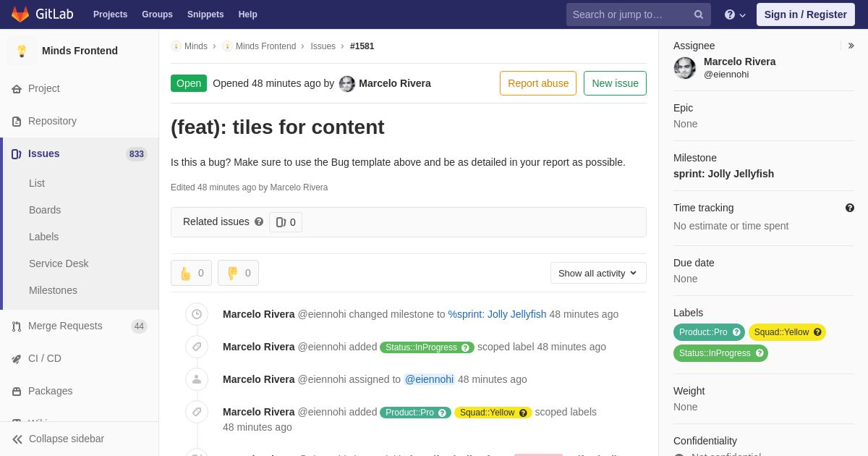This screenshot has height=456, width=868.
Task: Open Labels in the sidebar
Action: coord(43,237)
